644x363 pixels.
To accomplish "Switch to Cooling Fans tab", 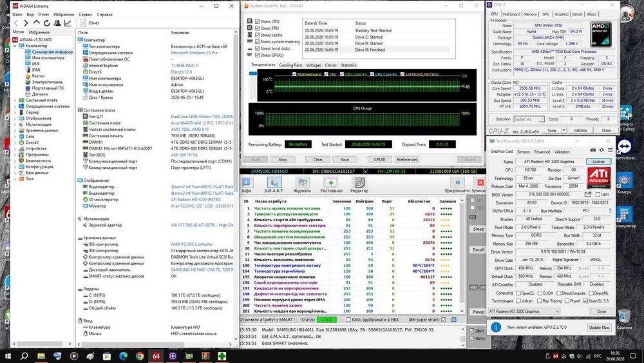I will coord(290,65).
